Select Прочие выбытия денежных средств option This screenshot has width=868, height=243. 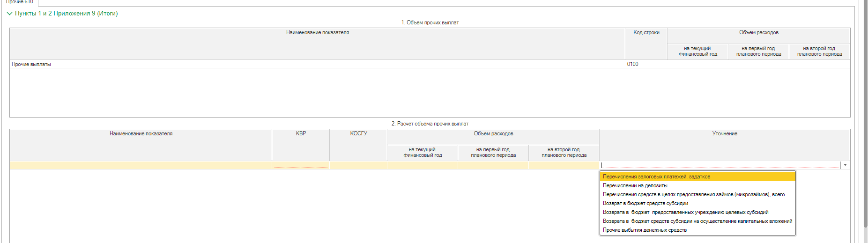pos(645,230)
